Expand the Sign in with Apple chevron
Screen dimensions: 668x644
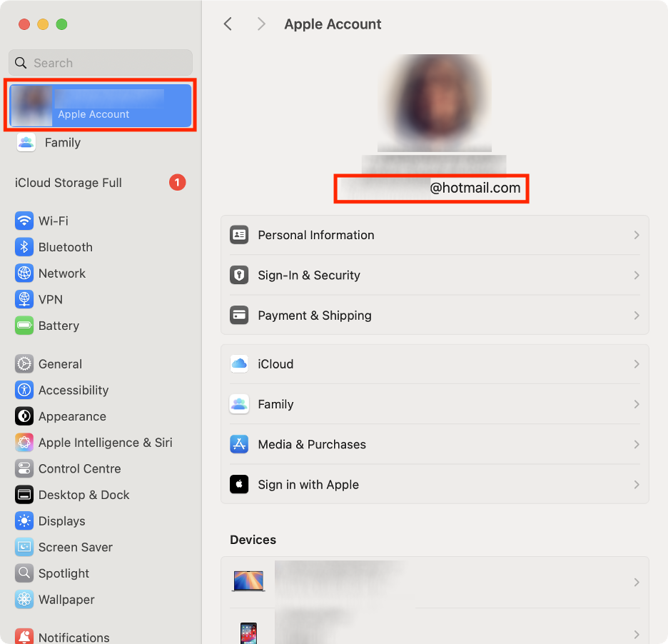click(x=637, y=485)
